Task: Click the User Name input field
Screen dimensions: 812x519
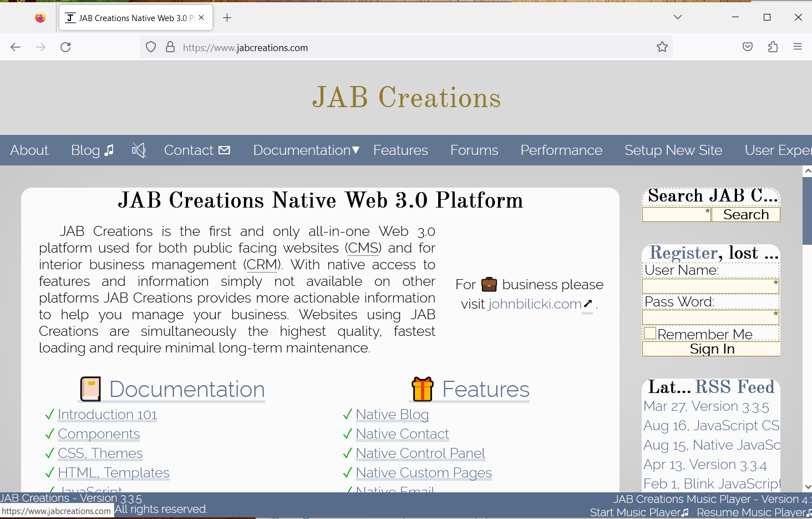Action: (x=711, y=286)
